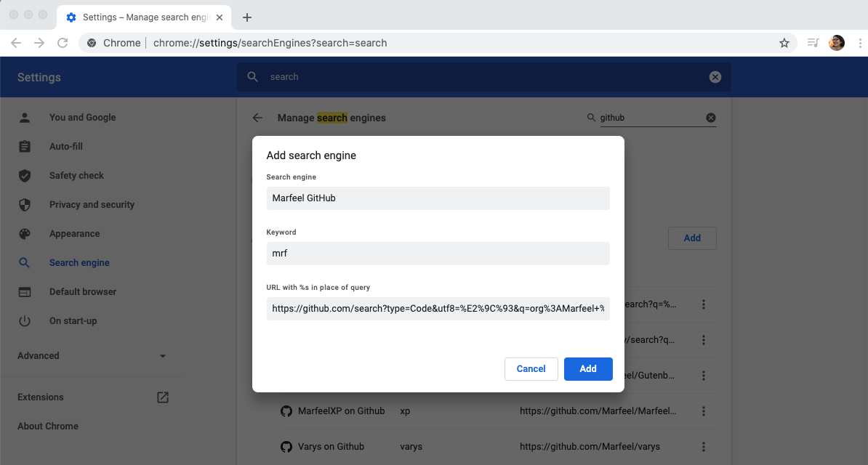
Task: Open About Chrome page
Action: click(x=47, y=426)
